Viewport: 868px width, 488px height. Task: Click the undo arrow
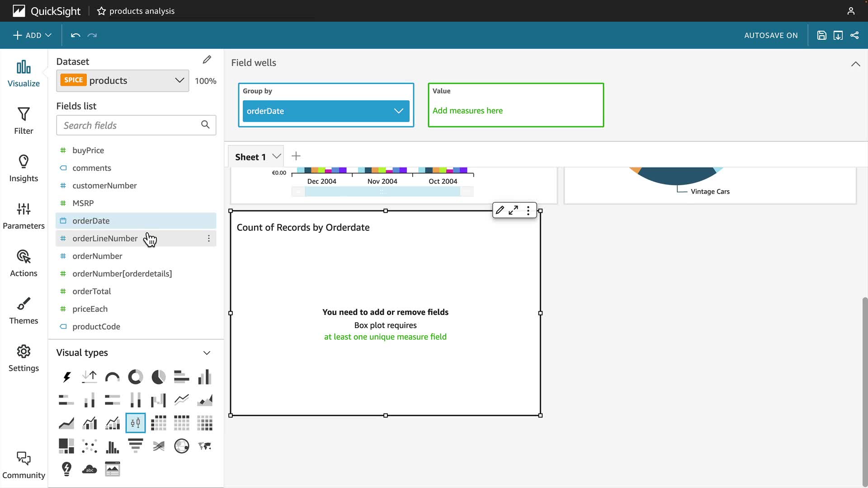tap(75, 35)
